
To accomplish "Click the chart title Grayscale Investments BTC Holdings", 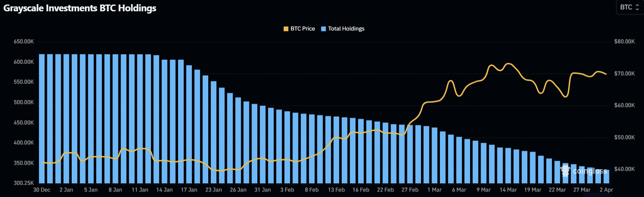I will (x=80, y=8).
